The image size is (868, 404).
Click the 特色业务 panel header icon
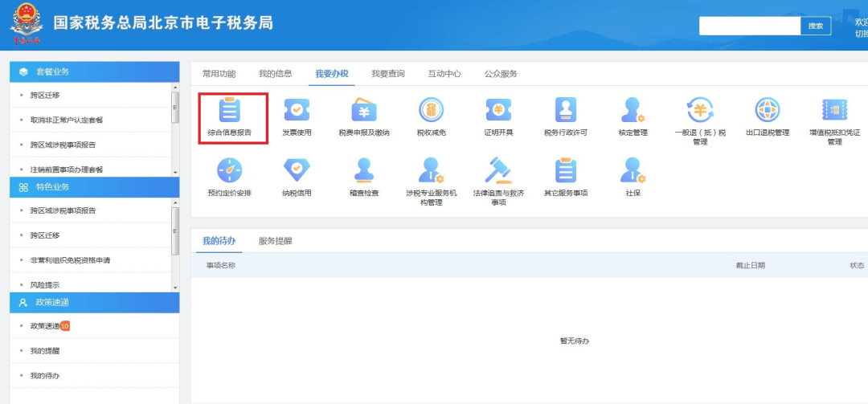tap(23, 187)
